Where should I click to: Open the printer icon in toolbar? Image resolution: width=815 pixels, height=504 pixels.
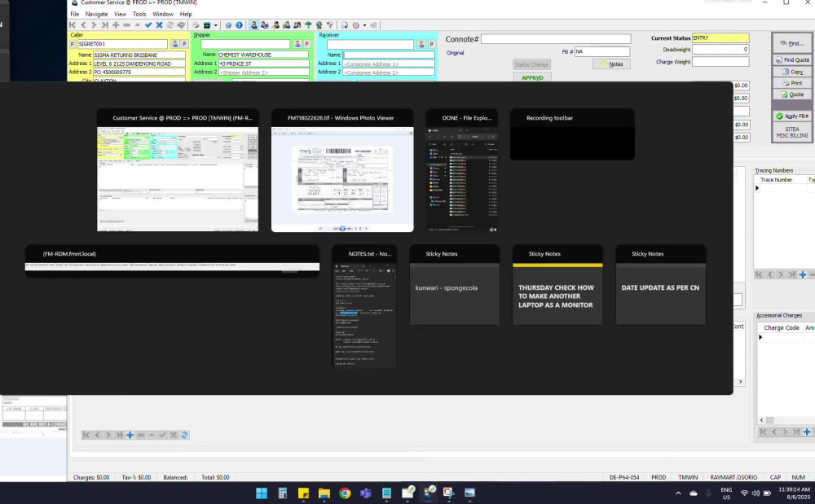[196, 25]
